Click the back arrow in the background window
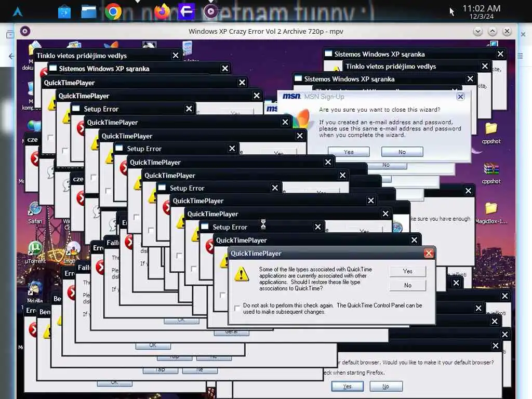This screenshot has height=399, width=532. pyautogui.click(x=11, y=56)
